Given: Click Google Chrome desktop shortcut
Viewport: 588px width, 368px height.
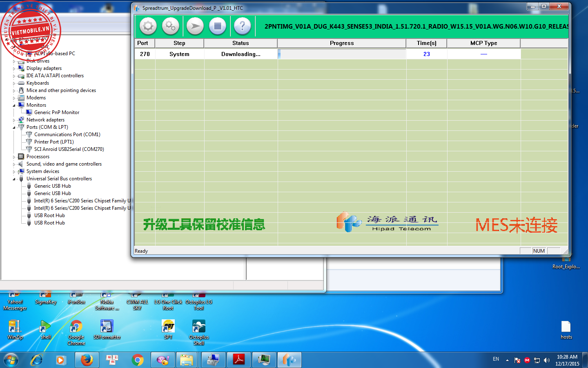Looking at the screenshot, I should pyautogui.click(x=76, y=332).
